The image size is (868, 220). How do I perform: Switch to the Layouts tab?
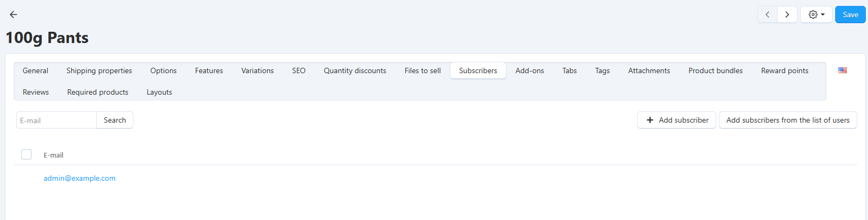click(x=159, y=92)
